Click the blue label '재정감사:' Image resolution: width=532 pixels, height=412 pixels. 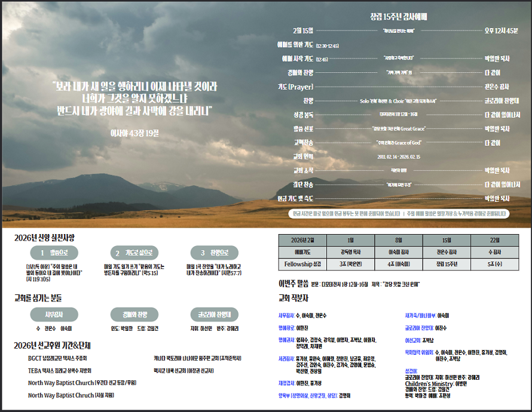point(287,383)
